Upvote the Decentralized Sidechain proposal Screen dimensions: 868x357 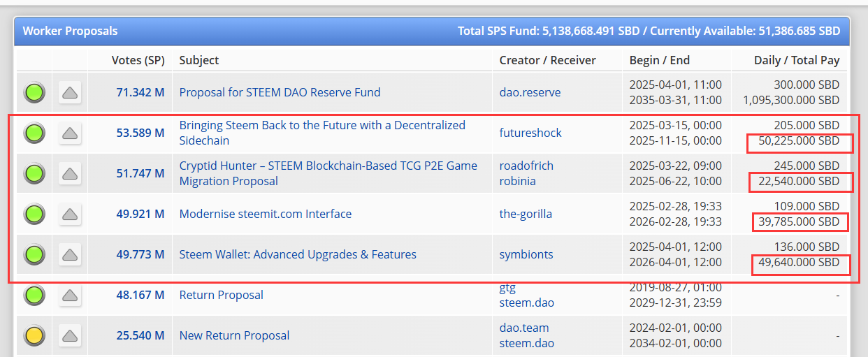tap(70, 133)
